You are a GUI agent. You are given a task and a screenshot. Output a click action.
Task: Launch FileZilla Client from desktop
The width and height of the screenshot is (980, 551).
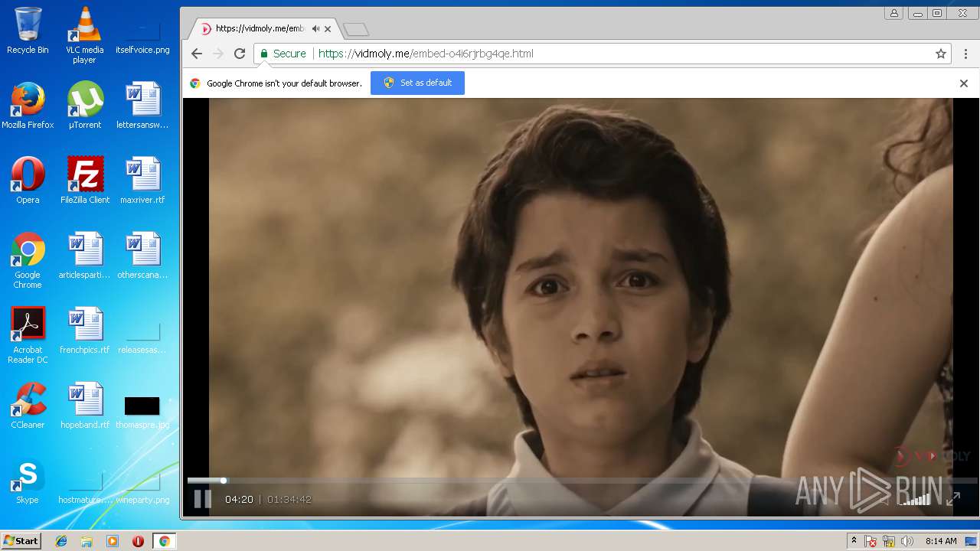click(84, 181)
